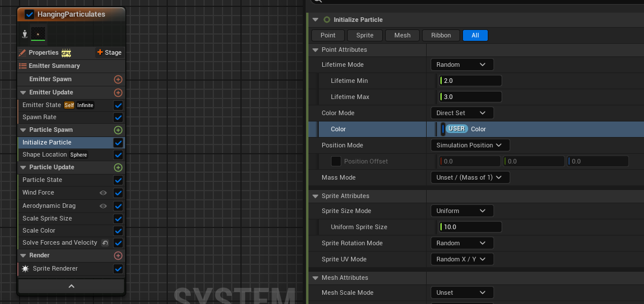Collapse the emitter with bottom arrow button
This screenshot has height=304, width=644.
point(71,286)
